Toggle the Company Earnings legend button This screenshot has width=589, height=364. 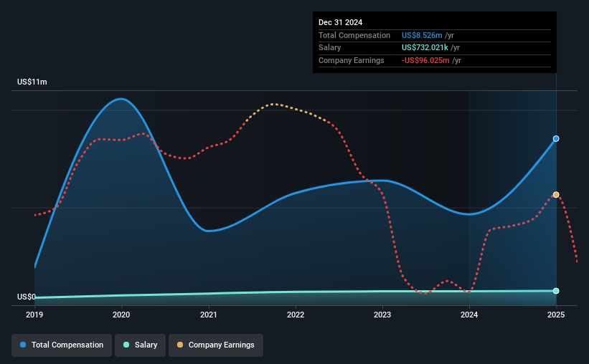(x=216, y=345)
